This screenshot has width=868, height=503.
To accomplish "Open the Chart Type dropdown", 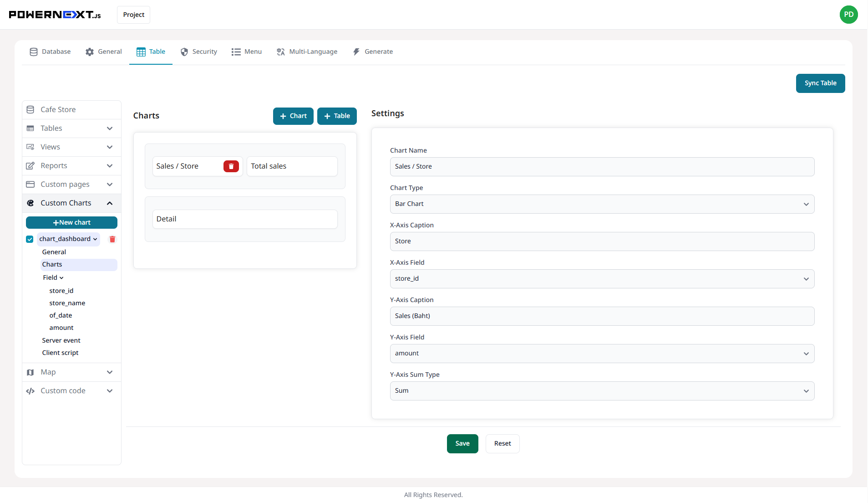I will coord(602,204).
